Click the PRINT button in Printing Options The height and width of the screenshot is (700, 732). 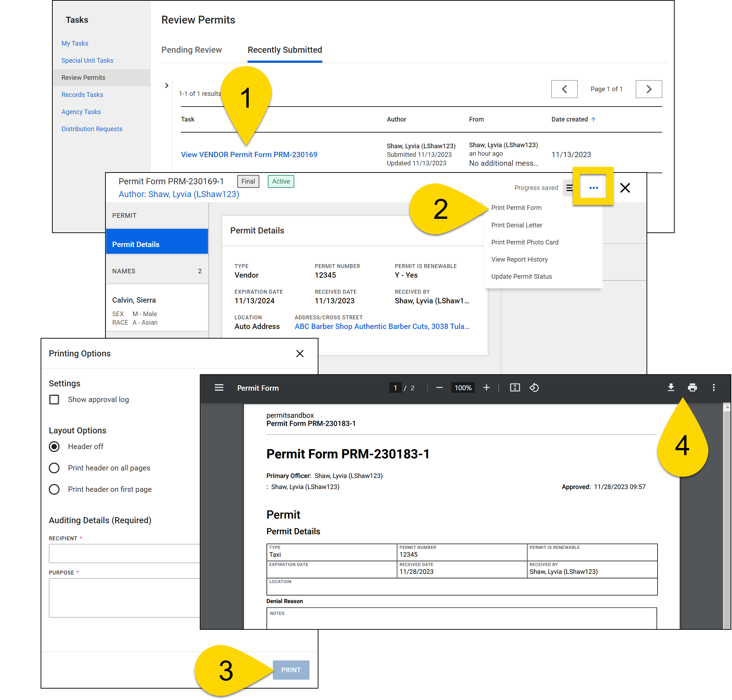291,670
